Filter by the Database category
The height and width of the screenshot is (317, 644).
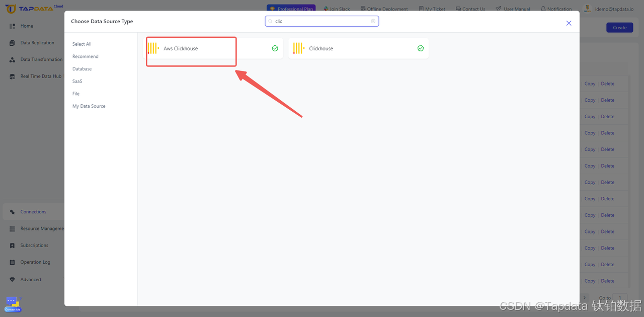[82, 69]
